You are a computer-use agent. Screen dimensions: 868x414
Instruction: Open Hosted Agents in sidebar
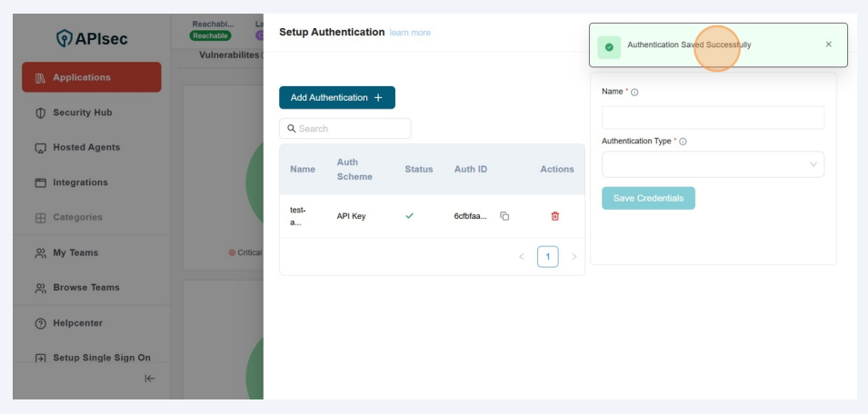[x=85, y=147]
